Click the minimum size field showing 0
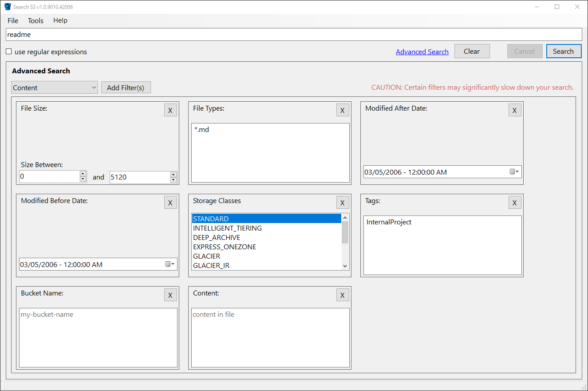588x391 pixels. (50, 177)
